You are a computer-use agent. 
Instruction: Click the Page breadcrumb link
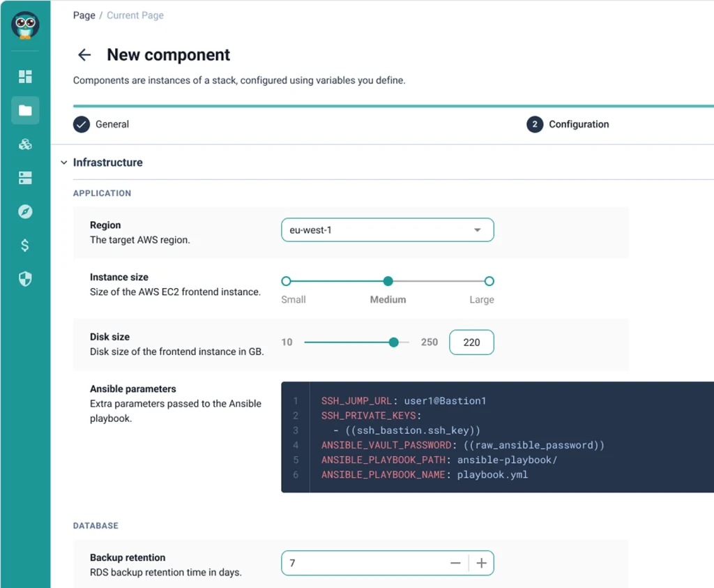pos(84,15)
